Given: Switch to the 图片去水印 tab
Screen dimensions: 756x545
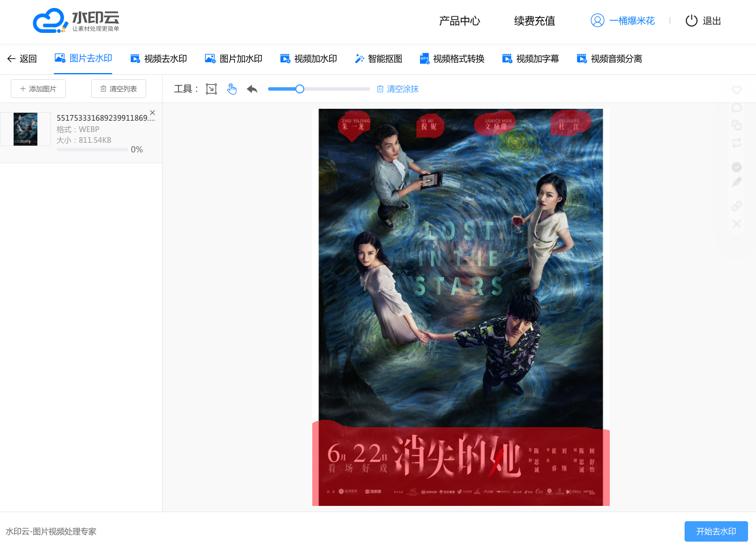Looking at the screenshot, I should tap(83, 58).
